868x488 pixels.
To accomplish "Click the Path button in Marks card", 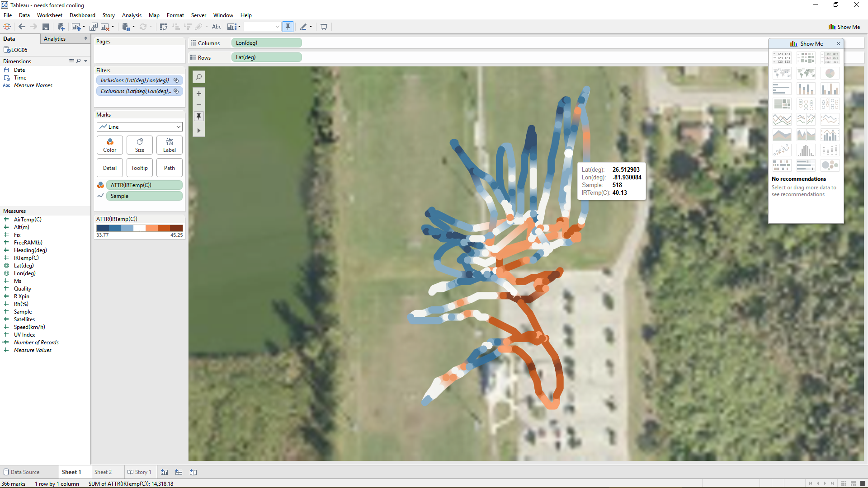I will point(169,168).
